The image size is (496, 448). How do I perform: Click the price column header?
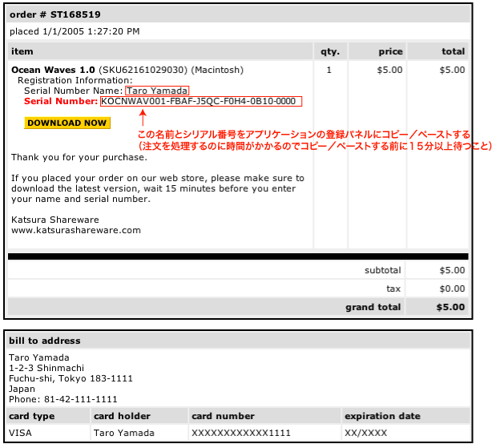click(x=391, y=51)
